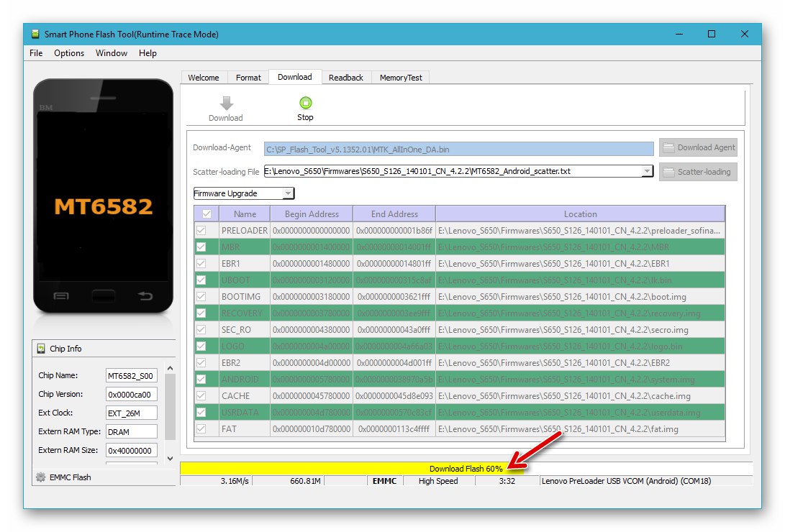This screenshot has height=532, width=785.
Task: Click the EMMC Flash gear icon
Action: (40, 477)
